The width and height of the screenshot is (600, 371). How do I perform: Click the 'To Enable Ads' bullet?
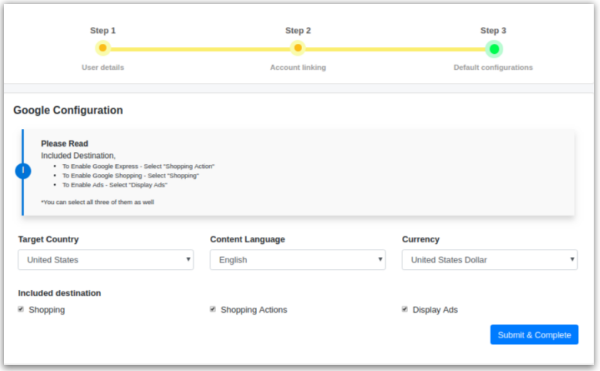coord(115,185)
